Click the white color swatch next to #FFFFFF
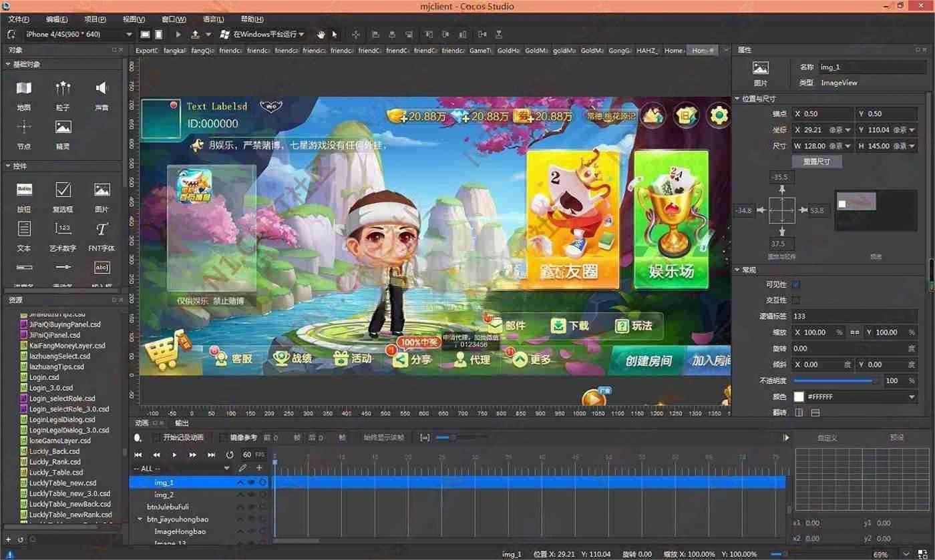The image size is (935, 560). [798, 397]
